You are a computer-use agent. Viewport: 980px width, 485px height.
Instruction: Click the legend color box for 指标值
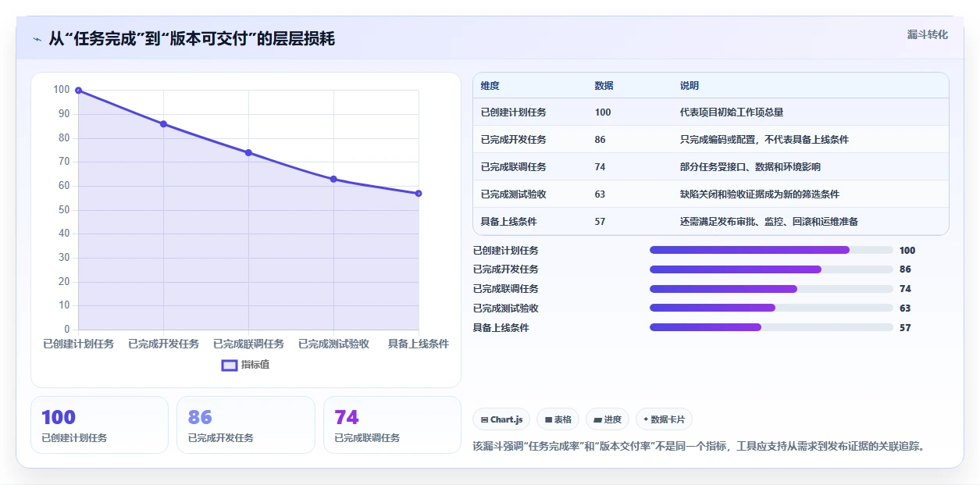click(x=230, y=365)
